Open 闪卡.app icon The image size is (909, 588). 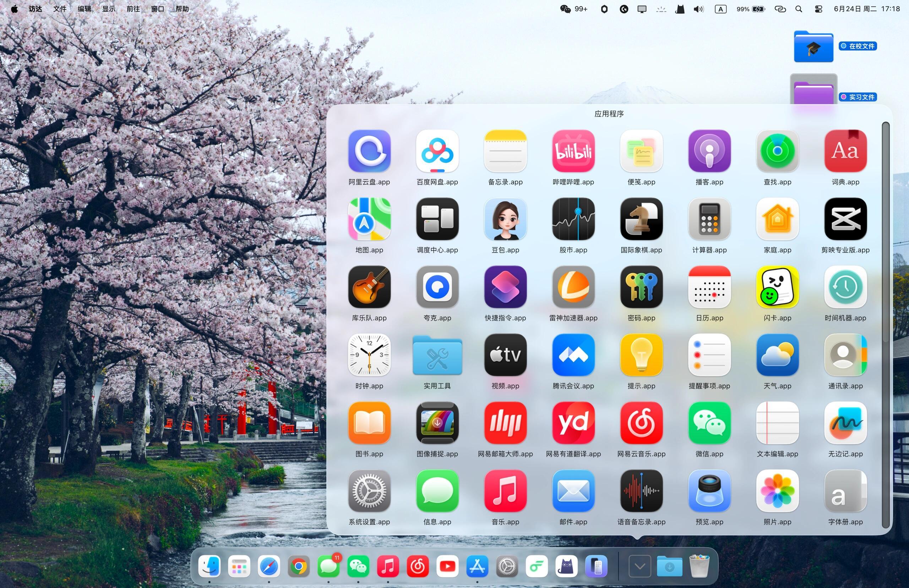(777, 287)
